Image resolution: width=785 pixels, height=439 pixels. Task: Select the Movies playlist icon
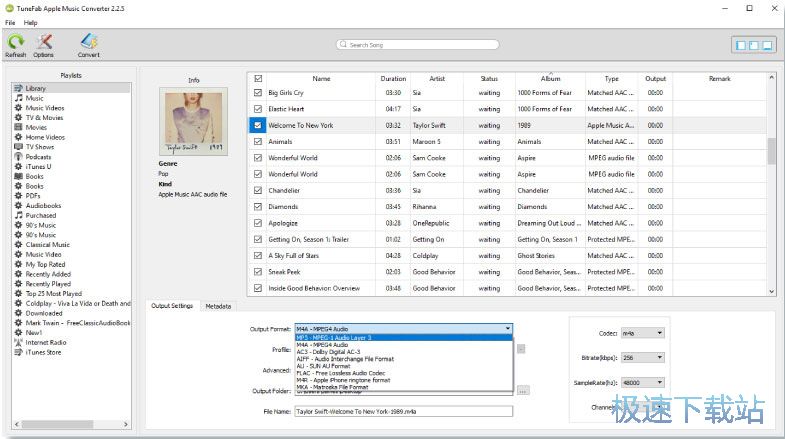tap(19, 127)
